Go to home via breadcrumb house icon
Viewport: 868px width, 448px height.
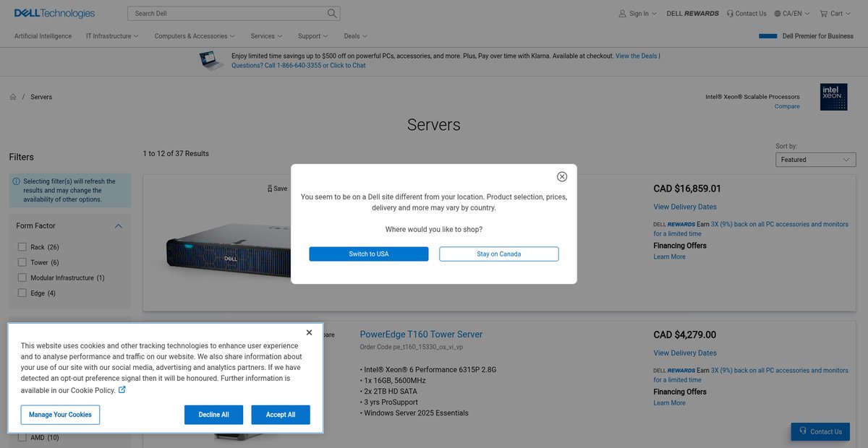coord(13,97)
